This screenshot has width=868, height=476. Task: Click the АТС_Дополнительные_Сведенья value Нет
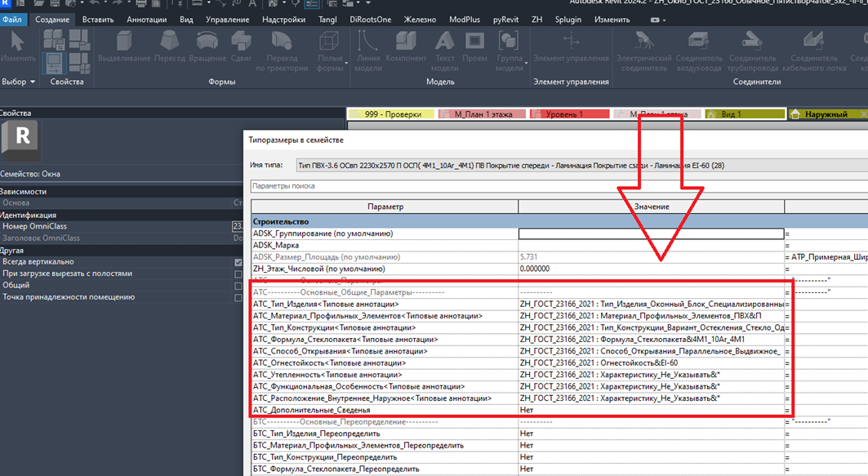coord(651,410)
